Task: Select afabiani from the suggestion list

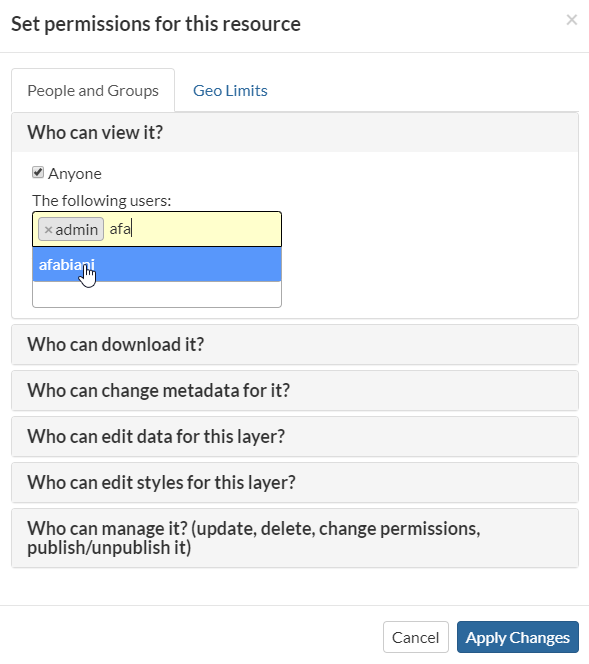Action: [x=157, y=265]
